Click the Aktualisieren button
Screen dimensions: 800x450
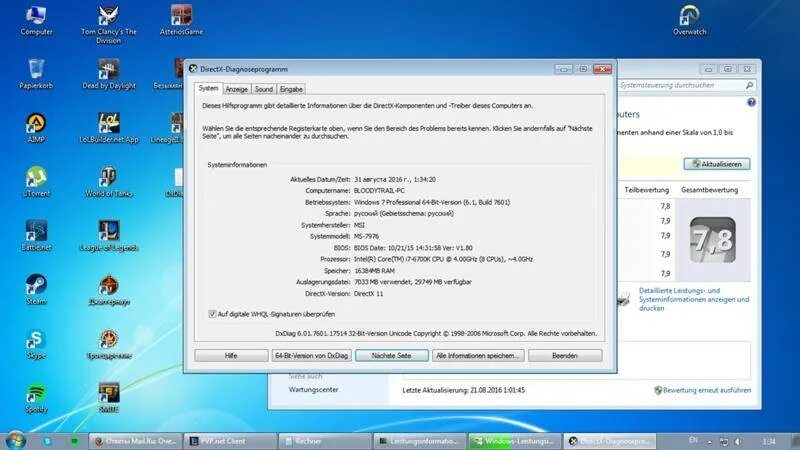(717, 164)
